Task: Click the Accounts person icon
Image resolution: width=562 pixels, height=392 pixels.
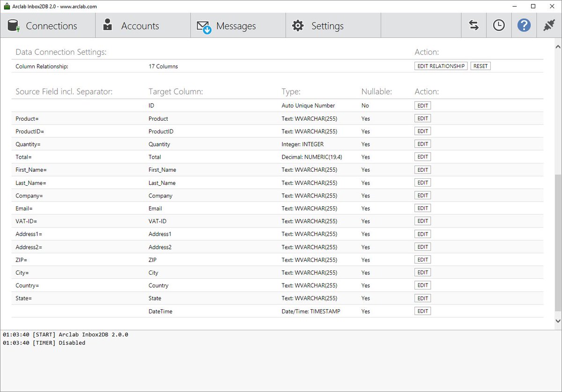Action: pyautogui.click(x=107, y=26)
